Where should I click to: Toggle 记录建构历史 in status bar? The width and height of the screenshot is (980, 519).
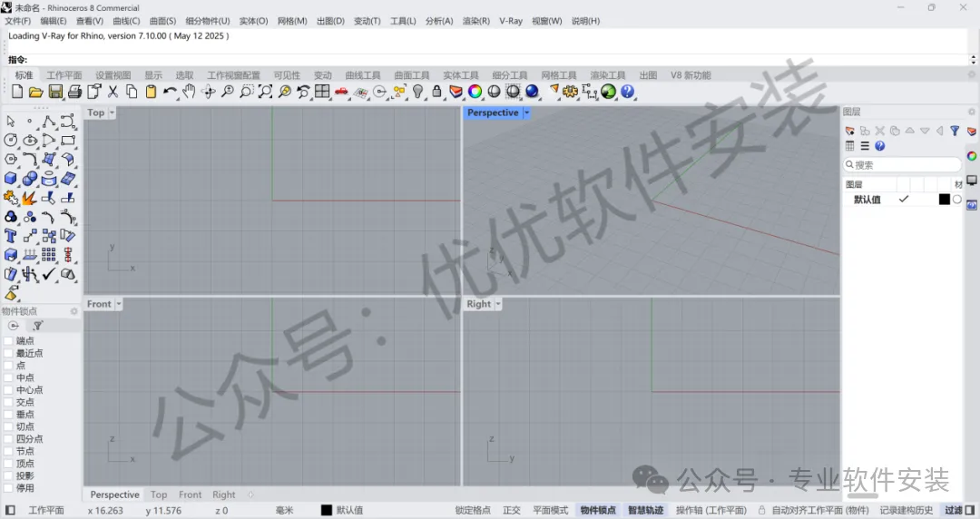[x=906, y=510]
